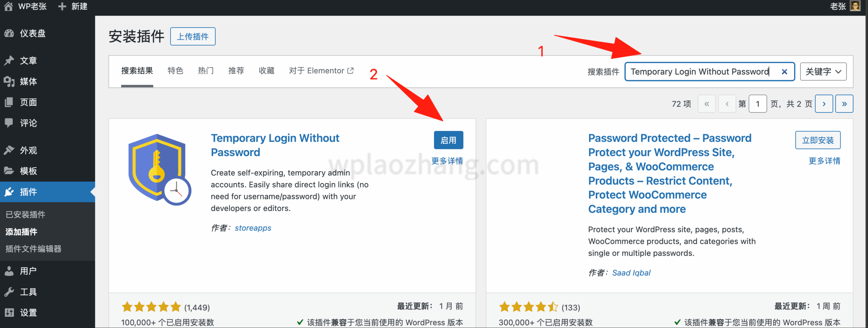Open Settings (设置) sidebar icon

[x=9, y=312]
